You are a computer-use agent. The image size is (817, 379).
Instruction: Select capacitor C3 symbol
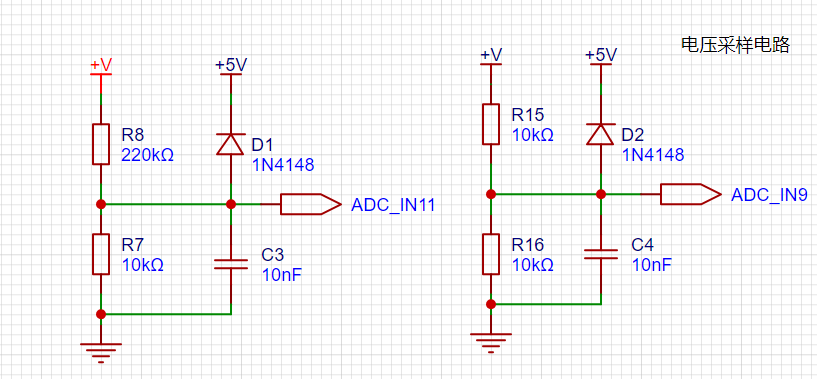click(230, 264)
